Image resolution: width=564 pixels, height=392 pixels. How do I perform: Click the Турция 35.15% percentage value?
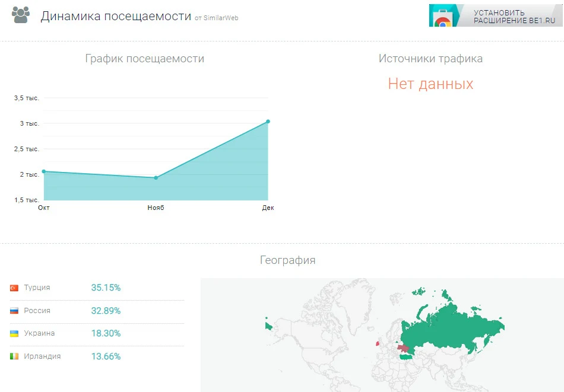(106, 288)
